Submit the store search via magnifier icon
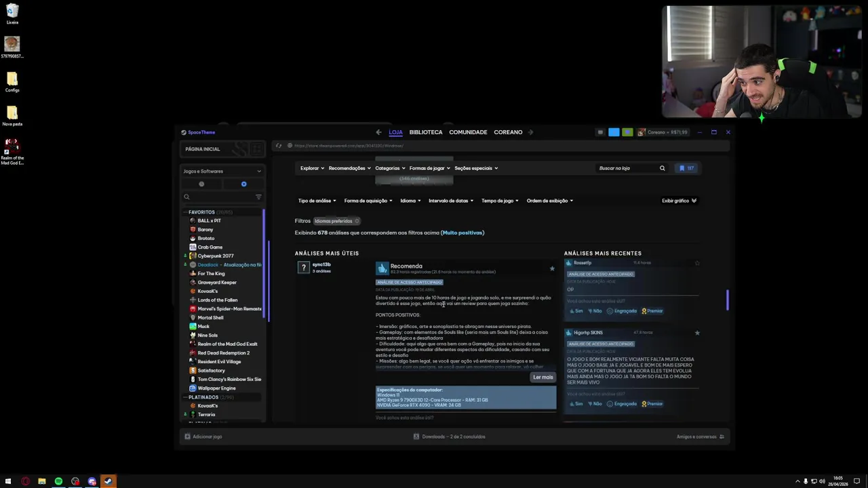Viewport: 868px width, 488px height. [663, 168]
